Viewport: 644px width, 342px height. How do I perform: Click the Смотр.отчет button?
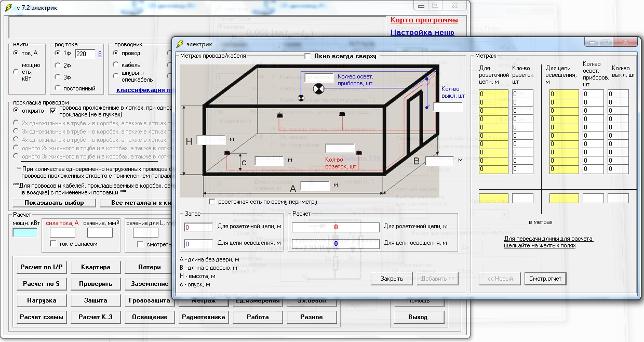point(545,279)
